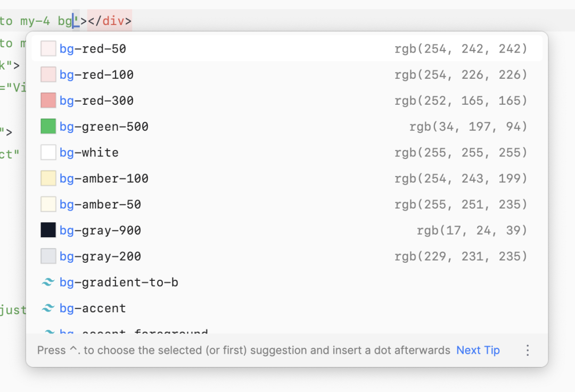Select the bg-gray-900 suggestion text

pyautogui.click(x=101, y=230)
